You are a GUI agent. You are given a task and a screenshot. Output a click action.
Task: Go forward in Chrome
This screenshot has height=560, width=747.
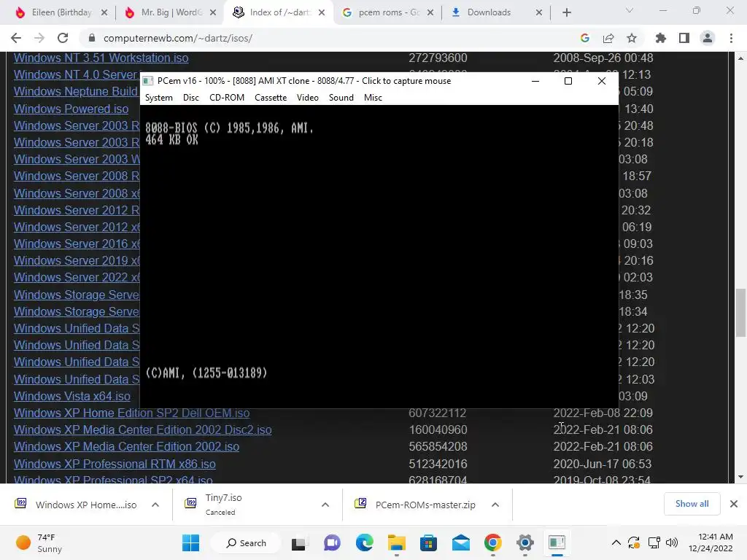point(39,38)
